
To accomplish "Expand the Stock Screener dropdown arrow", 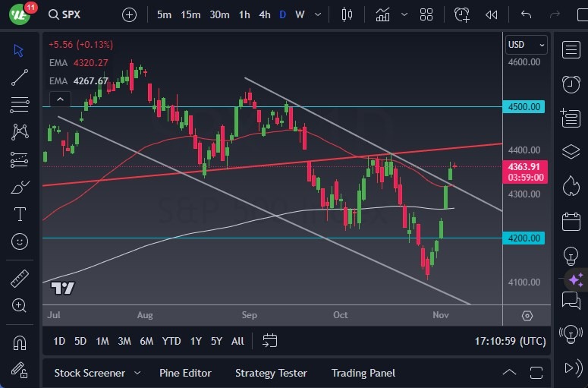I will tap(137, 373).
